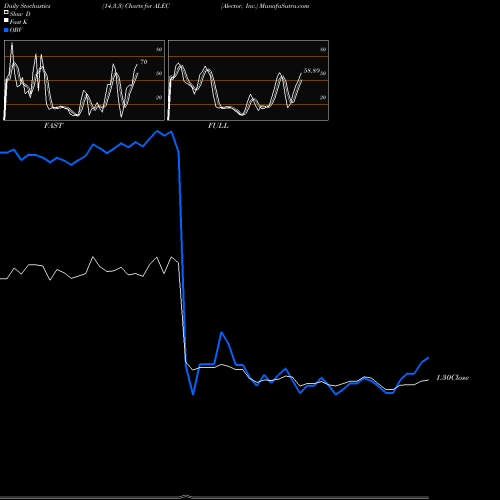Click the '(Alector, Inc.) MunafaSutra.com' text

pos(265,6)
